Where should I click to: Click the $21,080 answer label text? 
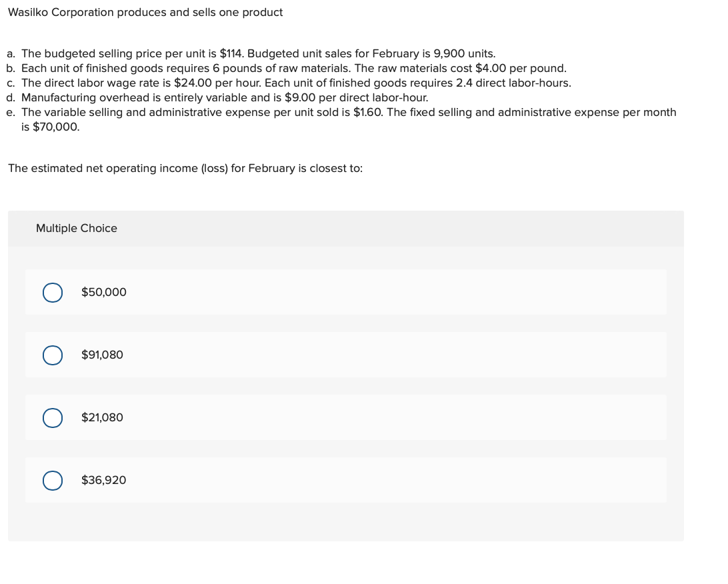(102, 417)
